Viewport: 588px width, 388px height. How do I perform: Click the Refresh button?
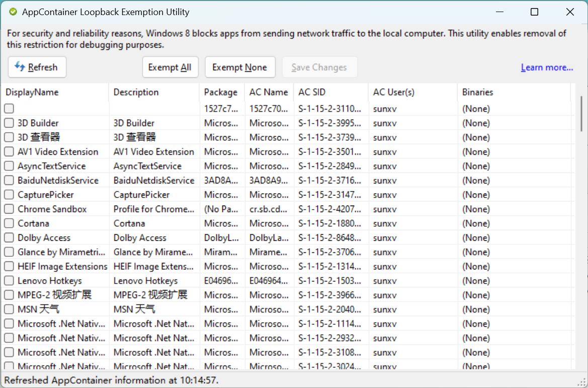(x=37, y=67)
